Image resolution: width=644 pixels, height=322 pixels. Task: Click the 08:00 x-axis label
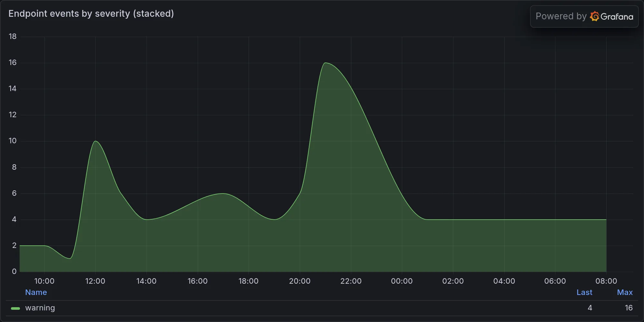(x=606, y=281)
